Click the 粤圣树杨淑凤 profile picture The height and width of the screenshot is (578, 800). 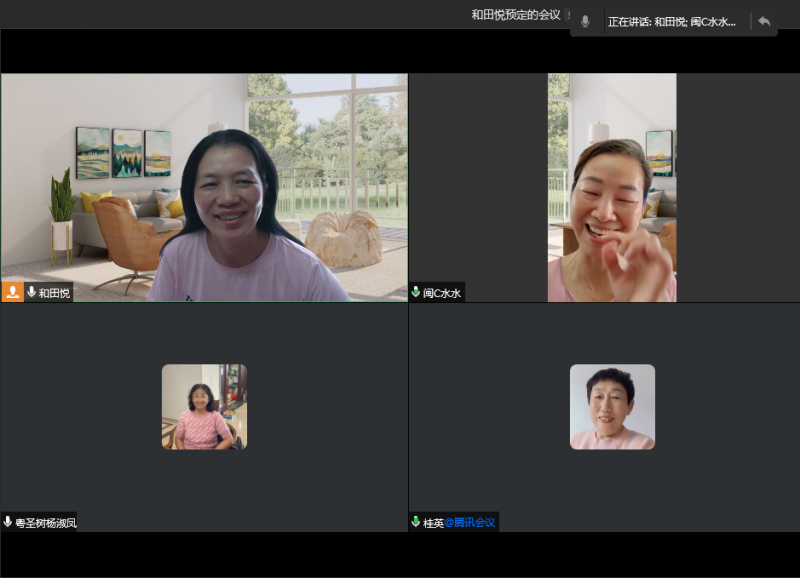tap(204, 406)
